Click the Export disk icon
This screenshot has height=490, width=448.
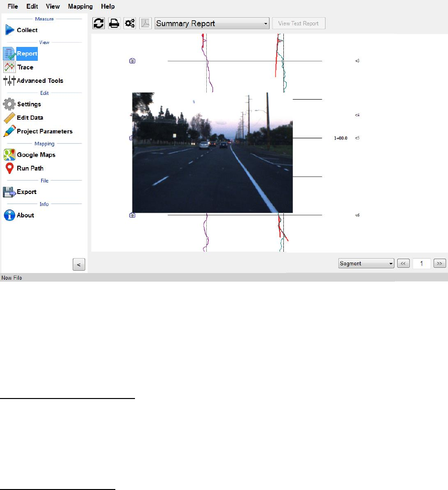10,192
